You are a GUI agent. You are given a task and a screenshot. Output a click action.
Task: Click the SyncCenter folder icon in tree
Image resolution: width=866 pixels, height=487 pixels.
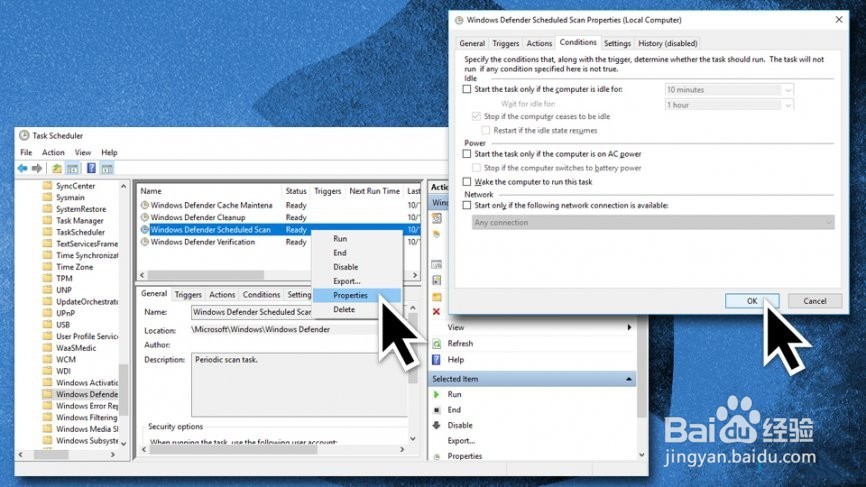pos(47,186)
